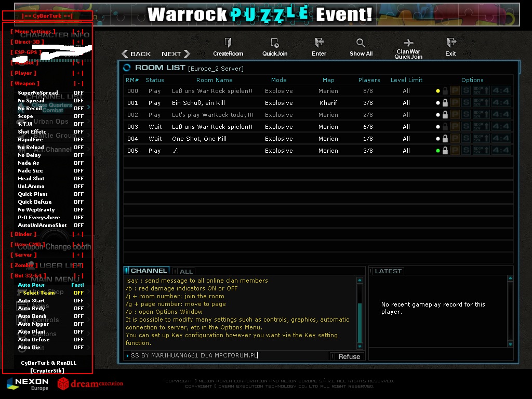The height and width of the screenshot is (399, 532).
Task: Sort rooms by Room Name column
Action: 215,80
